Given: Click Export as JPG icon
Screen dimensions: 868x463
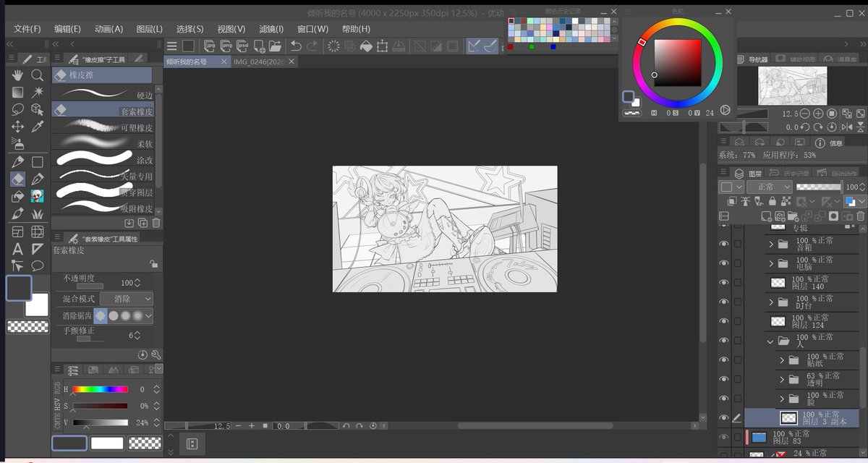Looking at the screenshot, I should point(210,46).
